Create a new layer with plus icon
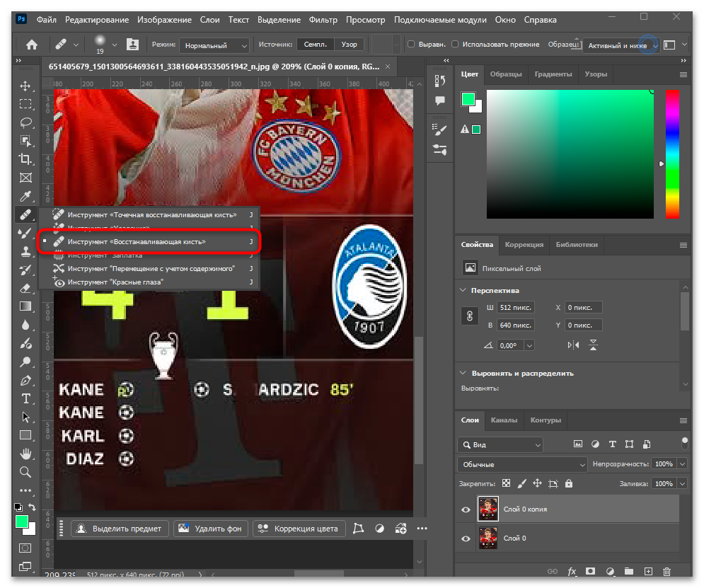704x588 pixels. (648, 572)
